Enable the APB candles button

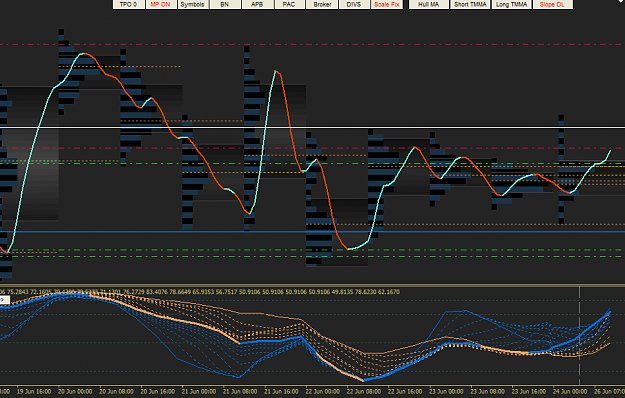[257, 4]
